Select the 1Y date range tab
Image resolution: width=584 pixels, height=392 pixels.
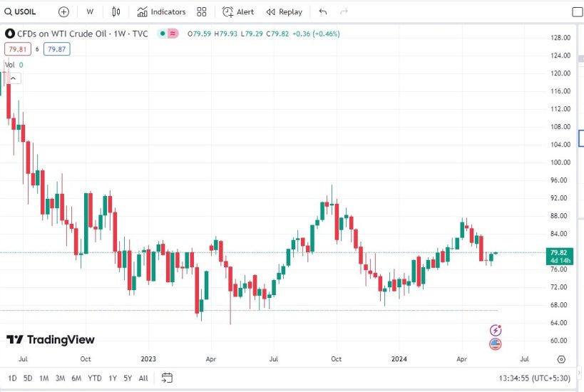[113, 378]
